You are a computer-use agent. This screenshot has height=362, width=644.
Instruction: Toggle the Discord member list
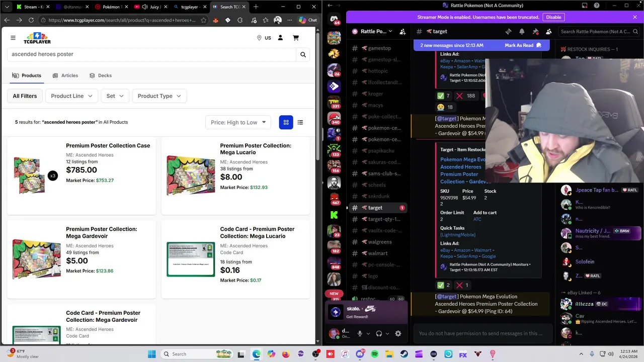tap(549, 31)
